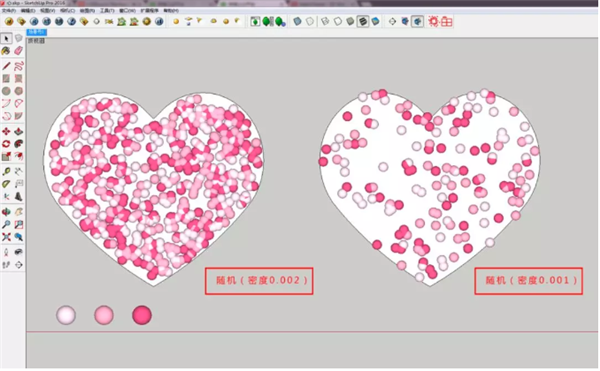This screenshot has height=371, width=600.
Task: Activate the Line pencil tool
Action: point(6,66)
